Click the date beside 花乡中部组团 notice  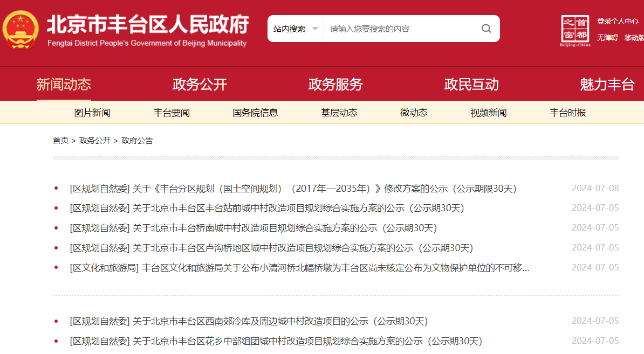click(x=595, y=341)
